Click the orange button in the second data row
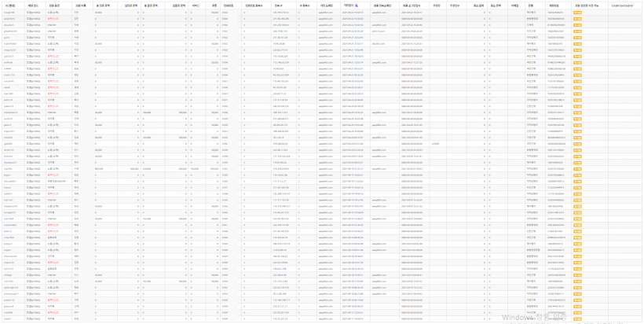 577,19
